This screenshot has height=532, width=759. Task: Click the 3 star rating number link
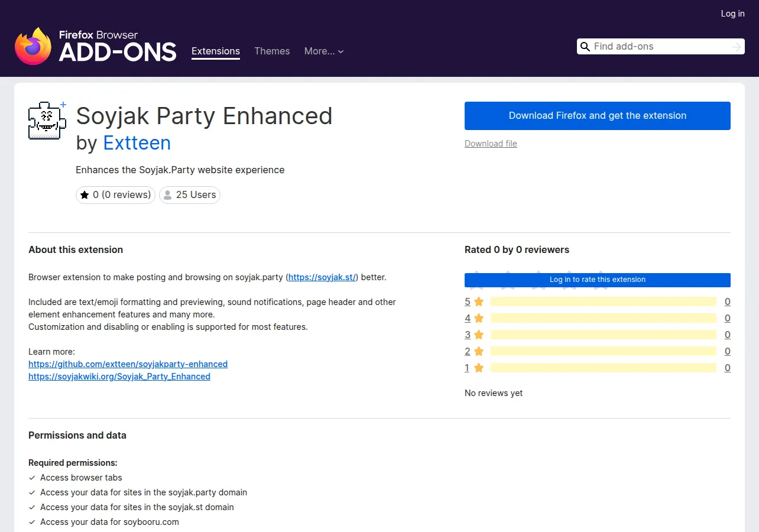pyautogui.click(x=468, y=335)
